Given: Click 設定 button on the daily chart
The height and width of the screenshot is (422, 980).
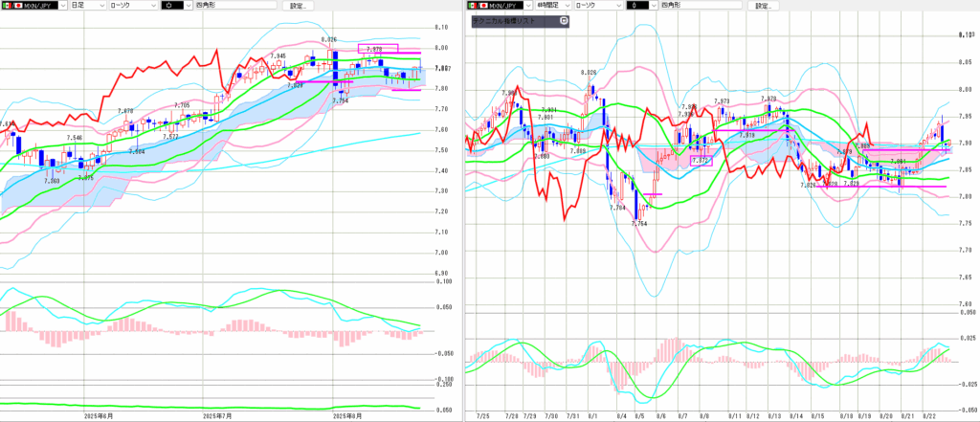Looking at the screenshot, I should [x=297, y=5].
